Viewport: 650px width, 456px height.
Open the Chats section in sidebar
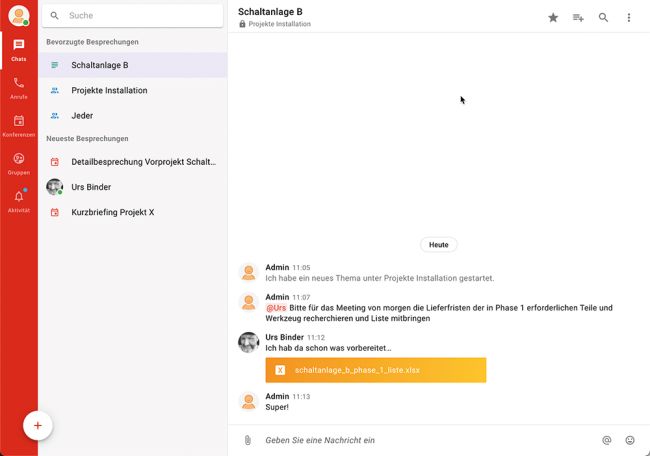click(x=19, y=50)
